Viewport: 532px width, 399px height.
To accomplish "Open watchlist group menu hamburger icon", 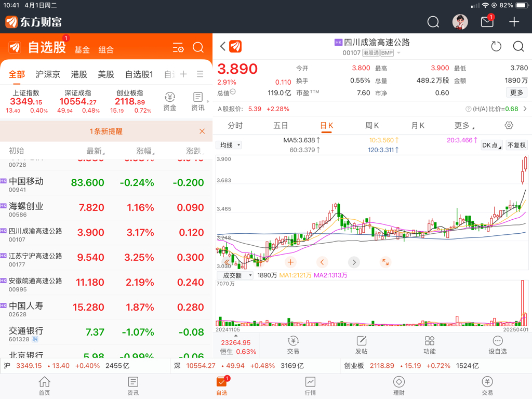I will tap(200, 74).
